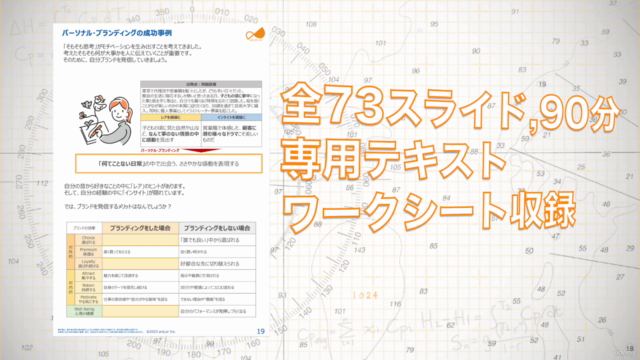
Task: Click slide page number 19
Action: (261, 331)
